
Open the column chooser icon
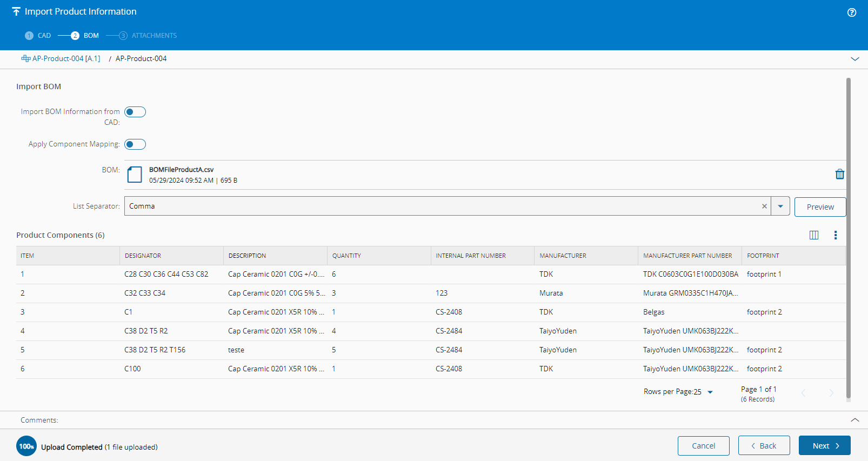pyautogui.click(x=813, y=235)
